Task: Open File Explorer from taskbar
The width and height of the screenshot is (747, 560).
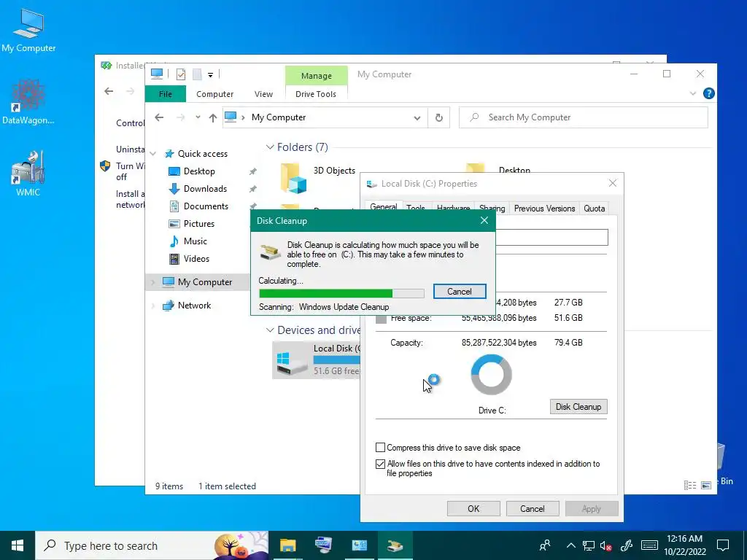Action: (x=287, y=545)
